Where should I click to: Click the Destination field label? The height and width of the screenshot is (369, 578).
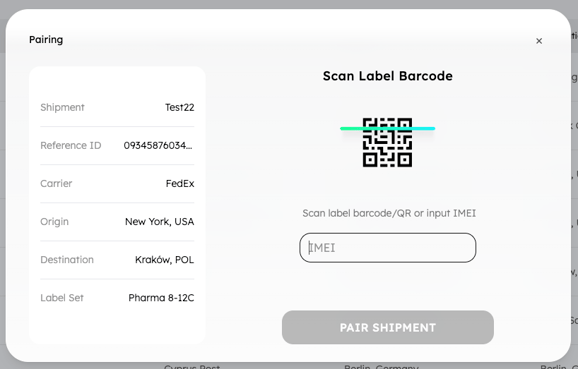67,260
